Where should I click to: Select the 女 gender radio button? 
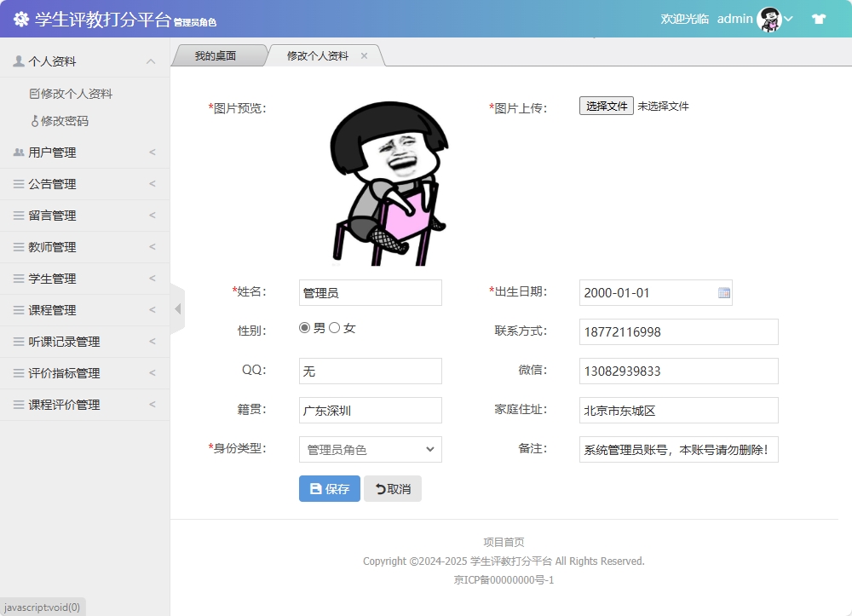pos(334,326)
